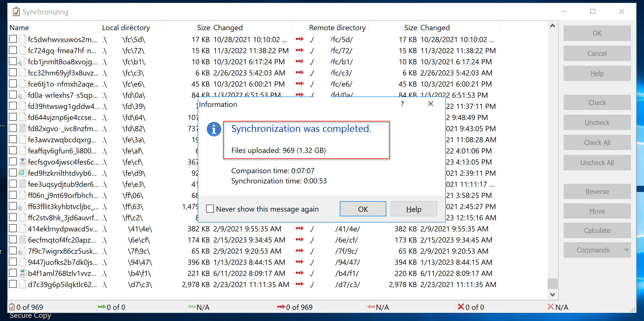Screen dimensions: 644x321
Task: Enable Never show this message again
Action: point(210,209)
